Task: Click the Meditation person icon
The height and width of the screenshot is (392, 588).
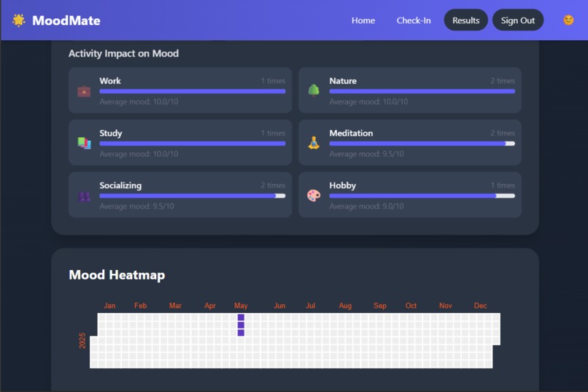Action: (x=314, y=143)
